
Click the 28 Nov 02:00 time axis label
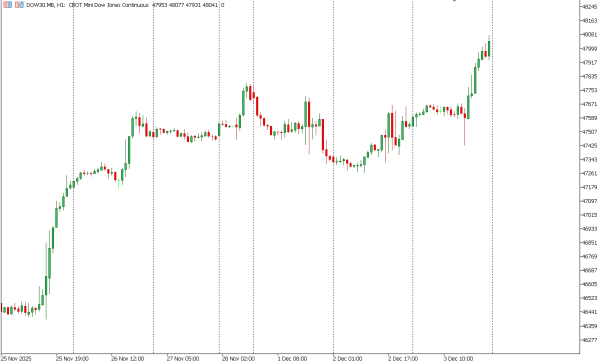(x=238, y=359)
